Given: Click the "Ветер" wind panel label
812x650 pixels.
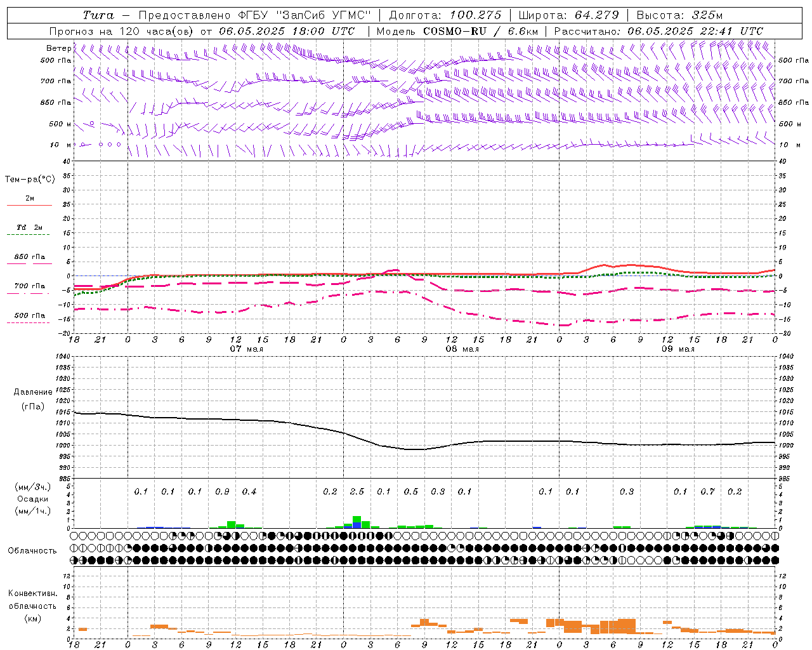Looking at the screenshot, I should click(59, 48).
